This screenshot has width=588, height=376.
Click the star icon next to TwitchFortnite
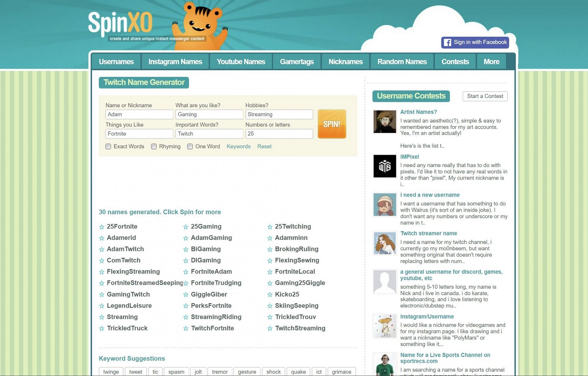[186, 328]
